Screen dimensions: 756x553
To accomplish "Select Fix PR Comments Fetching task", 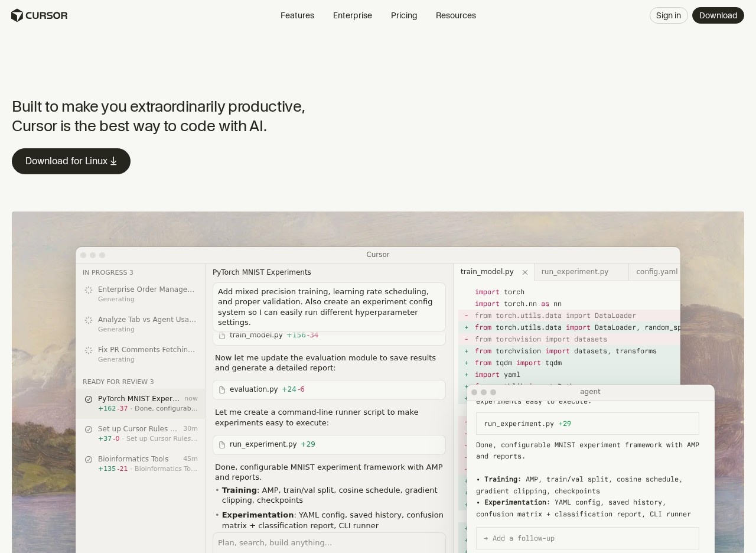I will (146, 350).
